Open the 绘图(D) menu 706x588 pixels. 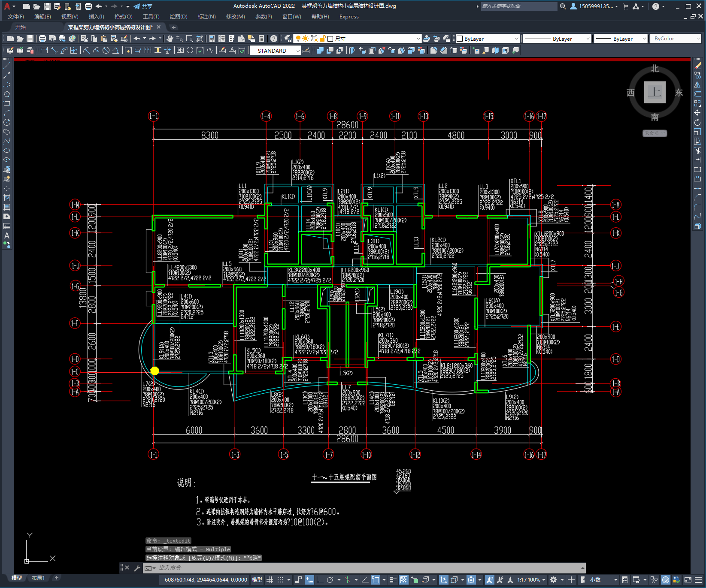(179, 16)
